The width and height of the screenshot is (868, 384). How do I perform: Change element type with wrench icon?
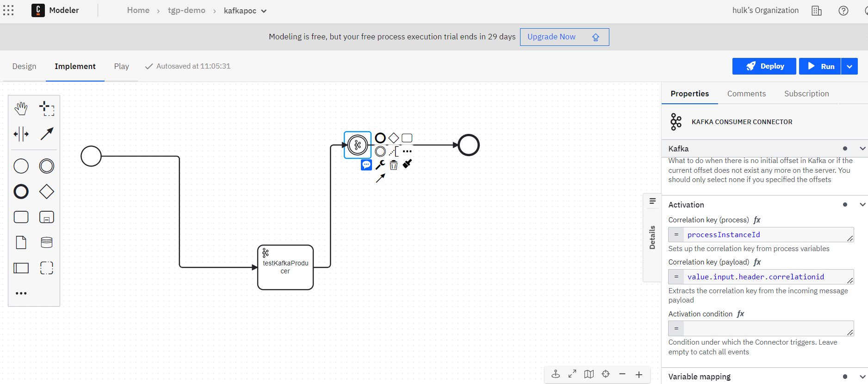click(380, 165)
